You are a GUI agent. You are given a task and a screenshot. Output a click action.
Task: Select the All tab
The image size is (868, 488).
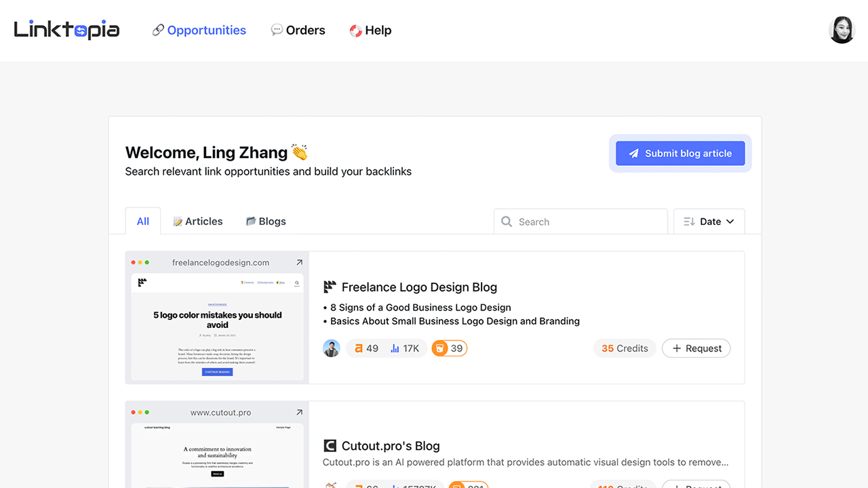(143, 221)
